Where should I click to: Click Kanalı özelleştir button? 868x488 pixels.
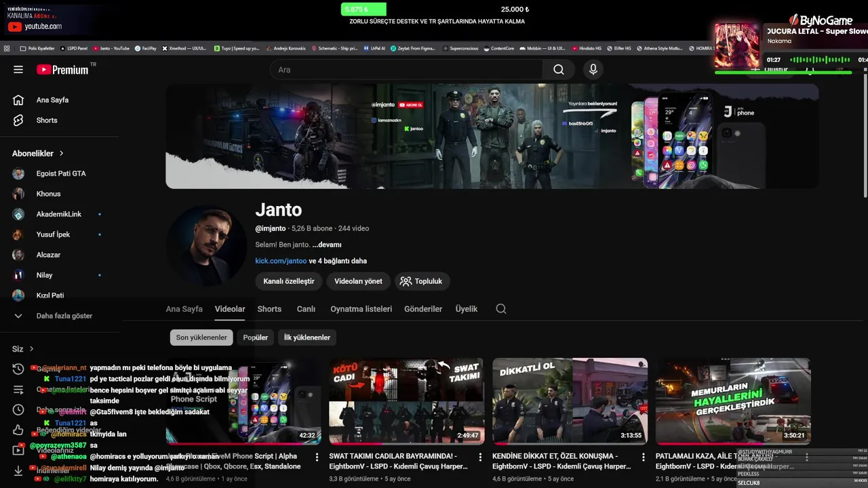(289, 281)
